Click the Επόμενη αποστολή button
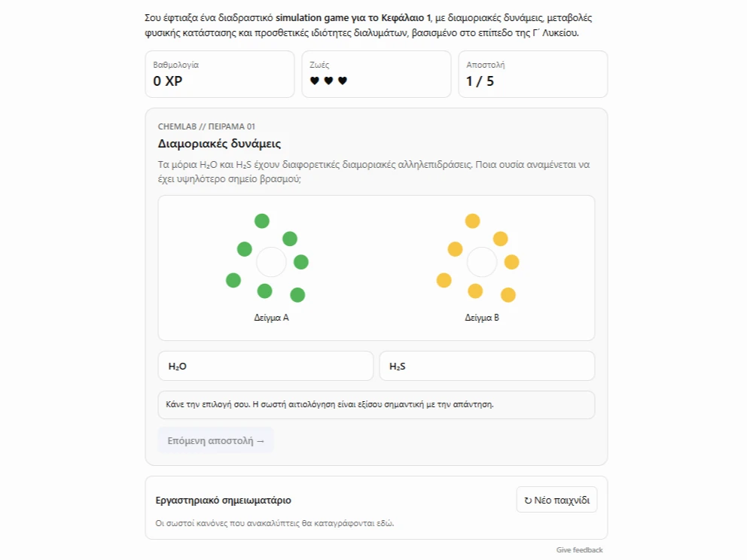 tap(215, 440)
